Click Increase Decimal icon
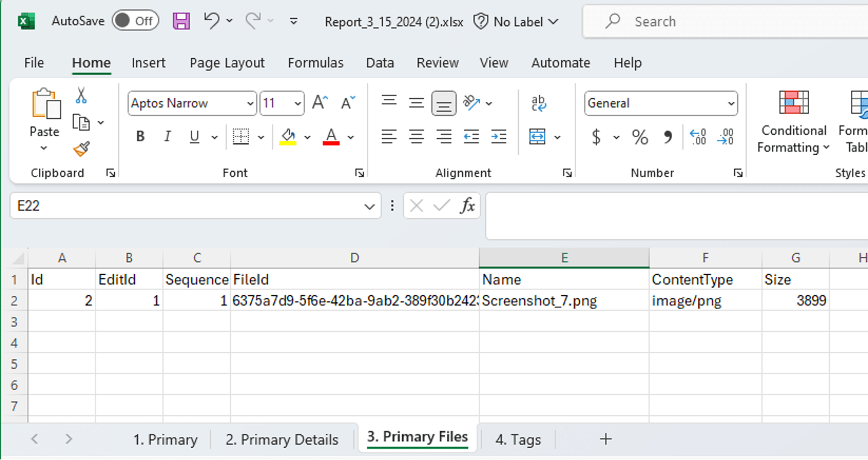This screenshot has height=460, width=868. pos(698,137)
